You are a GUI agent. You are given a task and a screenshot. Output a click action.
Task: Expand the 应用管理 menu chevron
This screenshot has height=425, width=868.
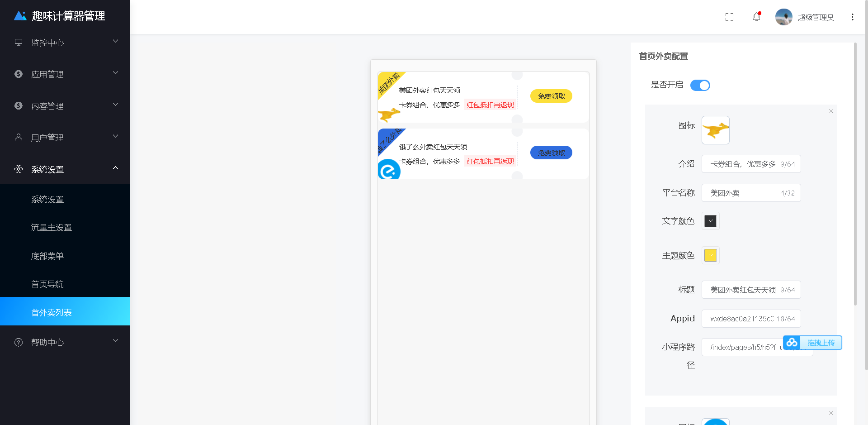115,73
